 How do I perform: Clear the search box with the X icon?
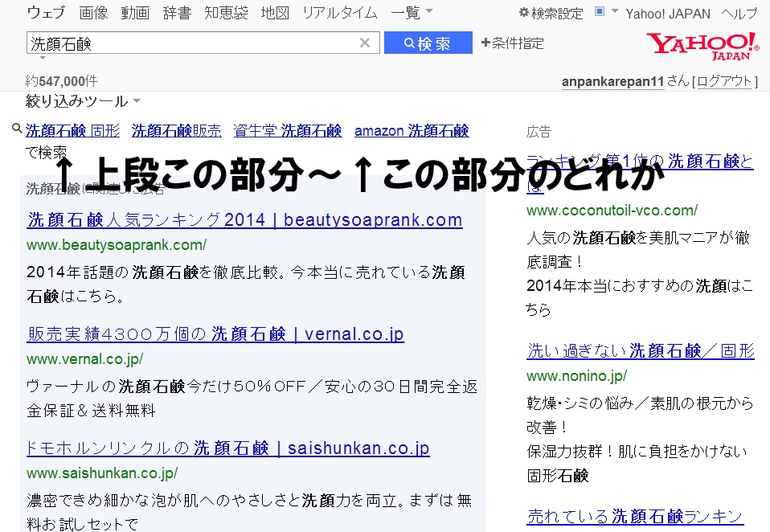(364, 43)
